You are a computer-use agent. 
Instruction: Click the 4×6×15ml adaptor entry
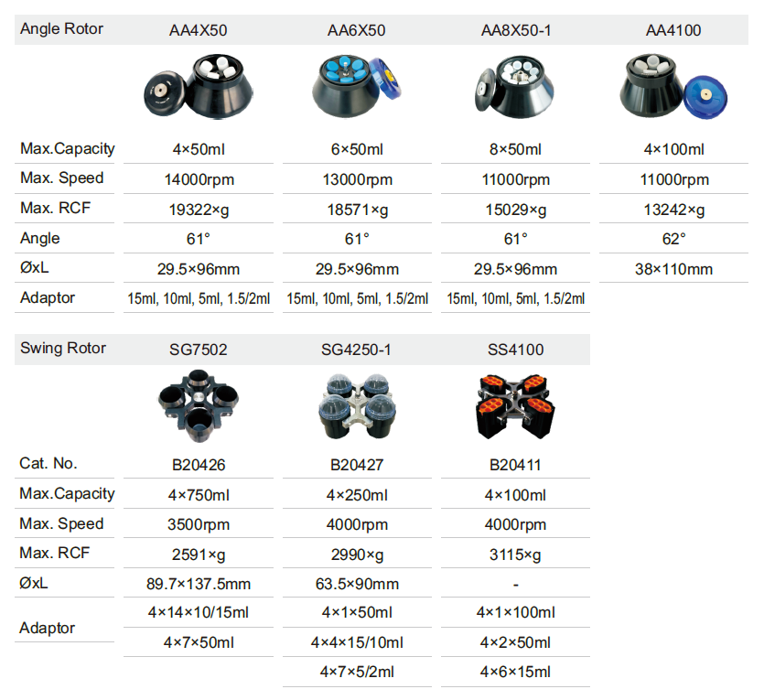pyautogui.click(x=515, y=673)
